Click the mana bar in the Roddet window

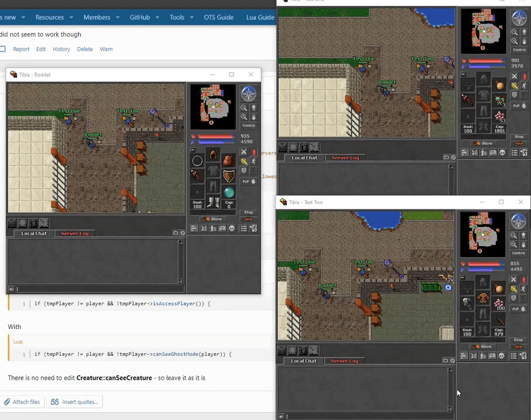[x=216, y=142]
